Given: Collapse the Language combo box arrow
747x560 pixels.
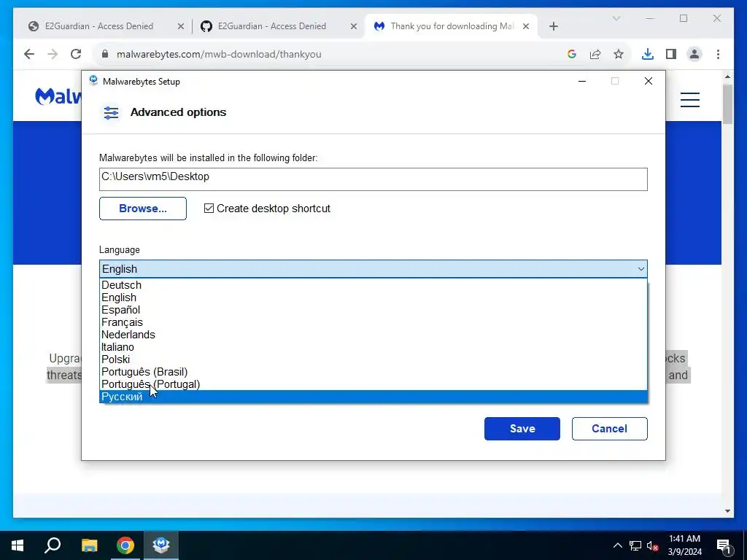Looking at the screenshot, I should pyautogui.click(x=640, y=269).
